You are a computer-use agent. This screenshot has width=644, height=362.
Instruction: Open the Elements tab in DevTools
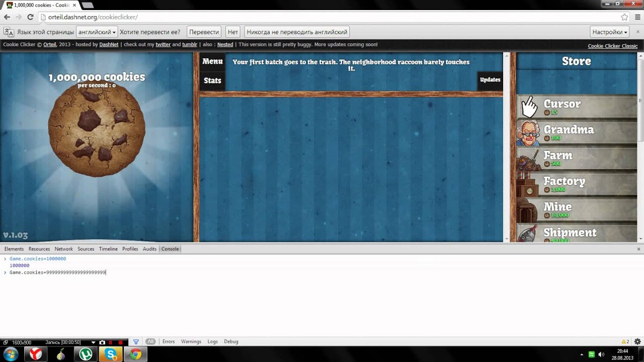14,249
